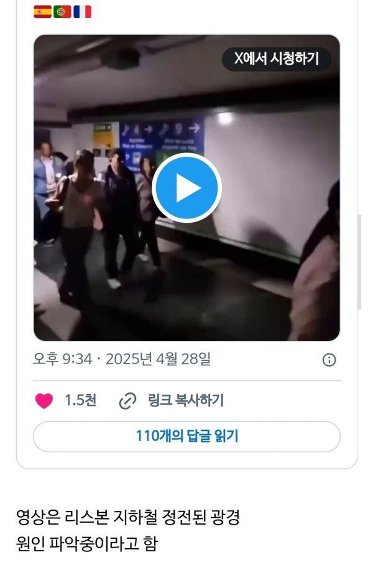373x588 pixels.
Task: Click the pink heart like icon
Action: coord(44,401)
